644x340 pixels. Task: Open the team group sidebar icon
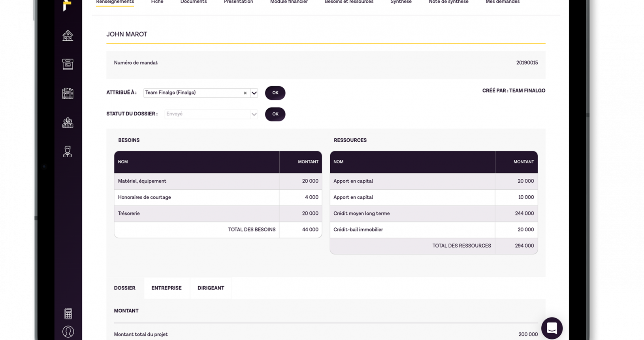point(68,123)
